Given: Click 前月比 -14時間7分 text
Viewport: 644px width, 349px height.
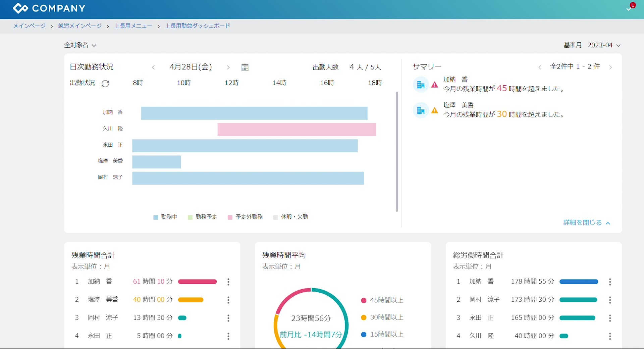Looking at the screenshot, I should [x=311, y=335].
